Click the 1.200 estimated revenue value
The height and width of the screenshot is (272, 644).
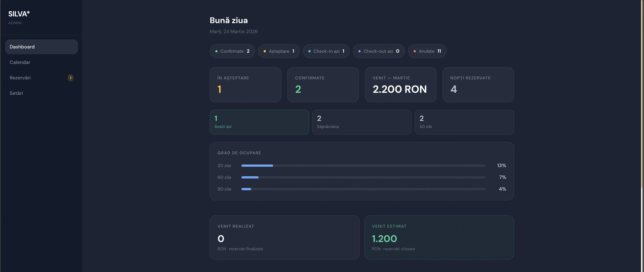384,239
